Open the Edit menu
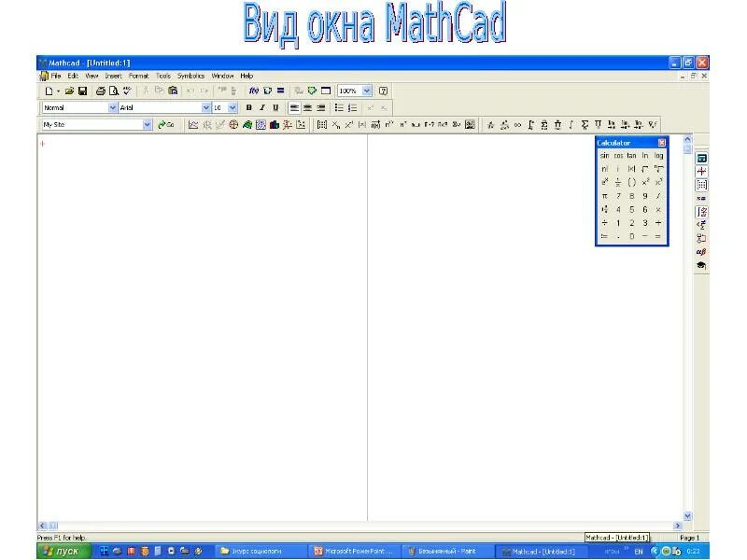The height and width of the screenshot is (560, 747). coord(73,76)
